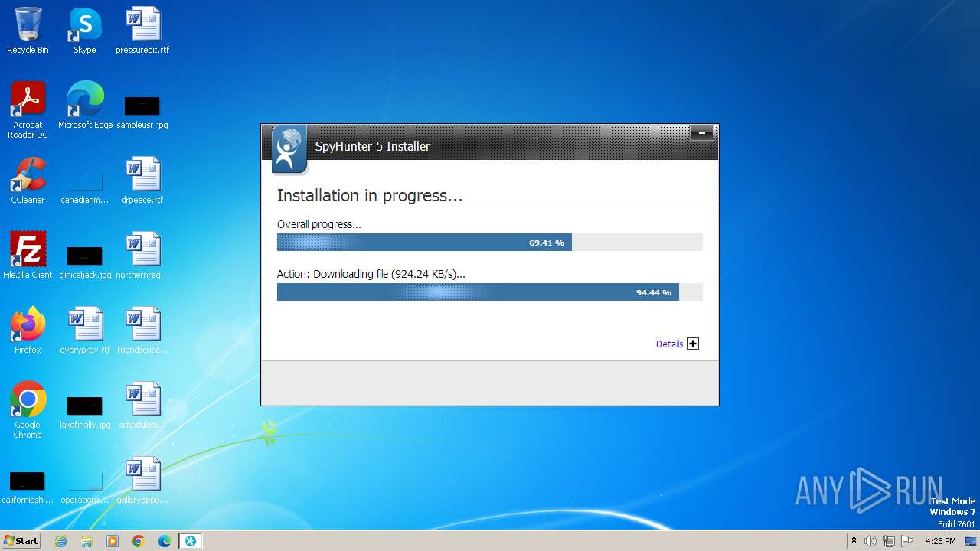Open the Action Center flag icon

907,541
